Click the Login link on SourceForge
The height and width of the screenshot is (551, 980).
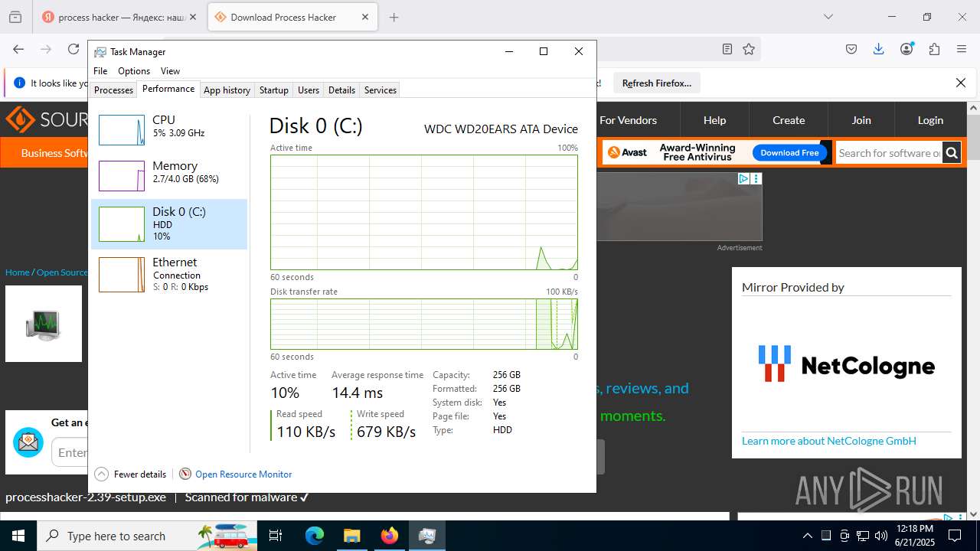pos(930,120)
